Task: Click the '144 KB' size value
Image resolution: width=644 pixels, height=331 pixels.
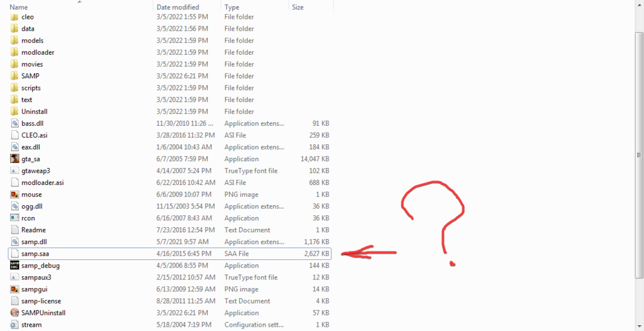Action: 319,266
